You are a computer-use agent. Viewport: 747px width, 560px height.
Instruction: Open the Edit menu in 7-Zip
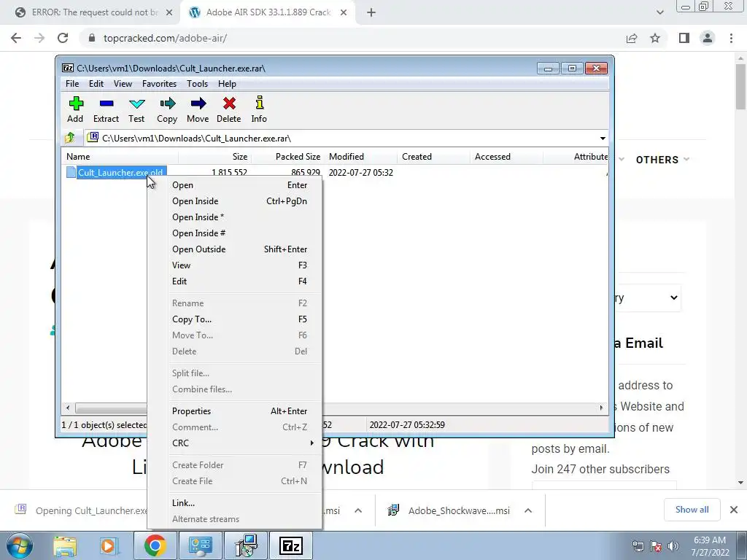[x=96, y=84]
